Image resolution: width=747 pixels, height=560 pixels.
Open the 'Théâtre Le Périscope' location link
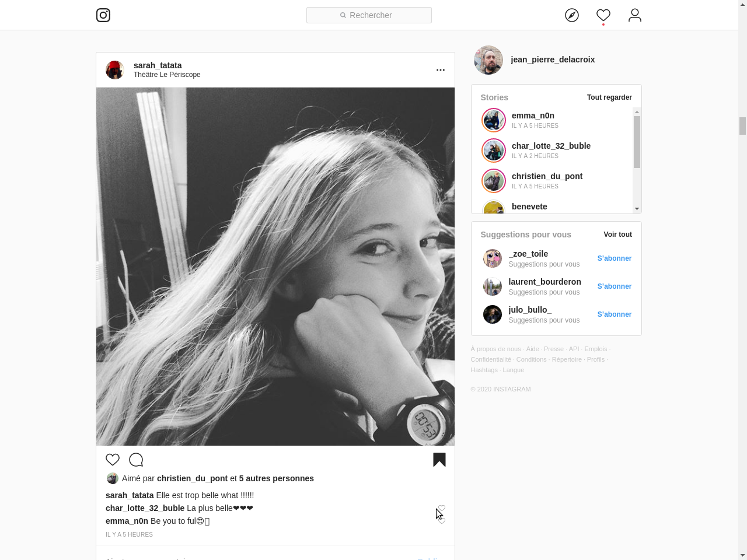pos(167,75)
